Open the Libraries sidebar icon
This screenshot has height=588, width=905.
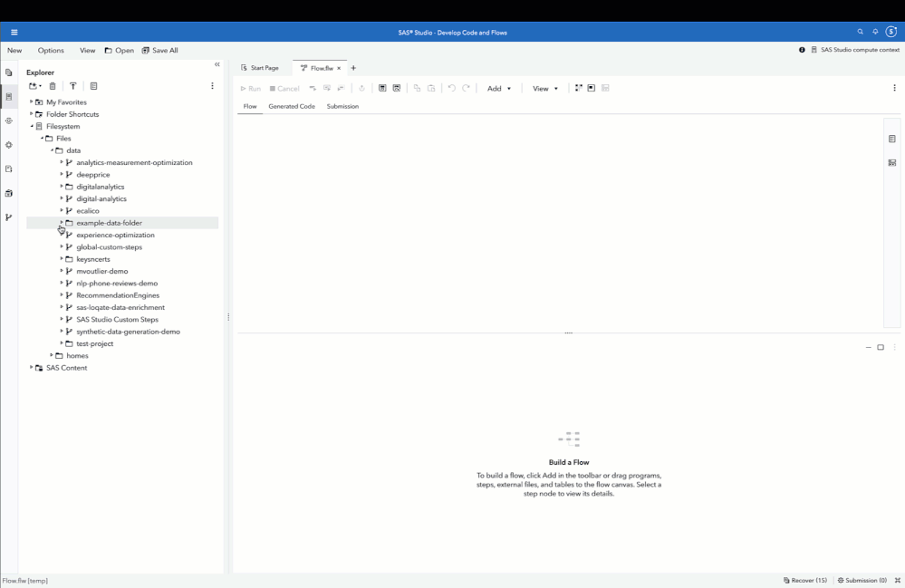coord(9,193)
